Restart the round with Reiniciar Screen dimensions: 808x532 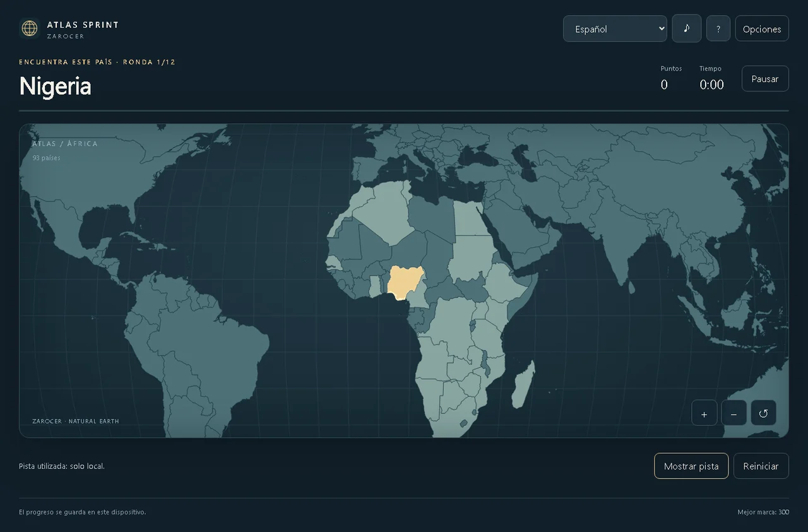pyautogui.click(x=761, y=466)
